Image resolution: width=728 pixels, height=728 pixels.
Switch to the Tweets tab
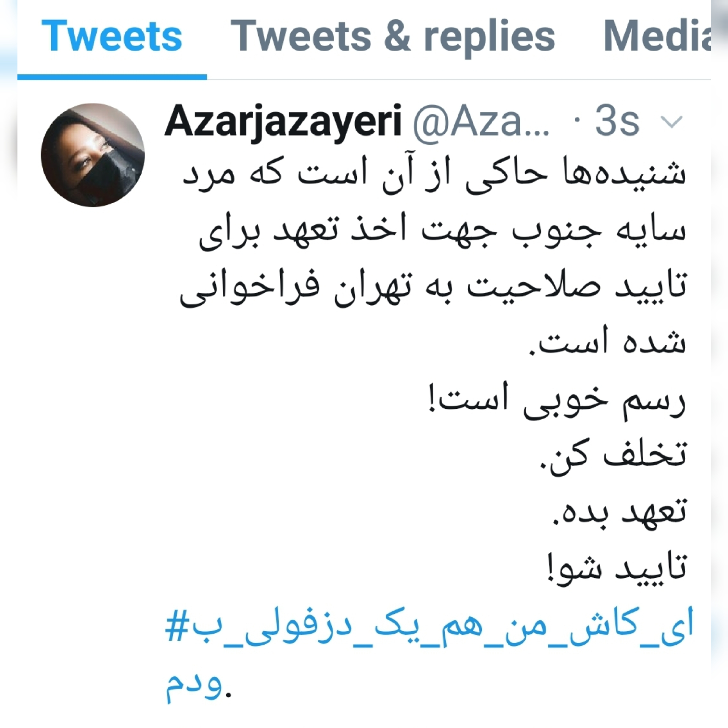pyautogui.click(x=112, y=36)
